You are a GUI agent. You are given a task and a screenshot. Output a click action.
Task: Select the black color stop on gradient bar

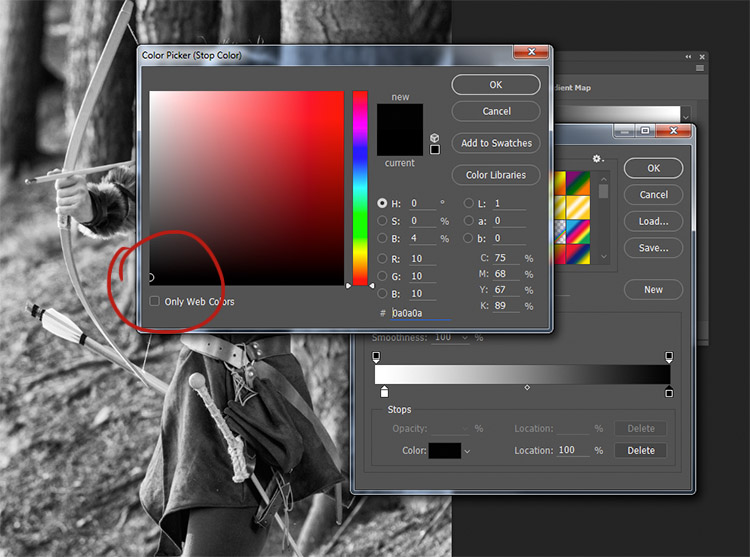click(669, 392)
